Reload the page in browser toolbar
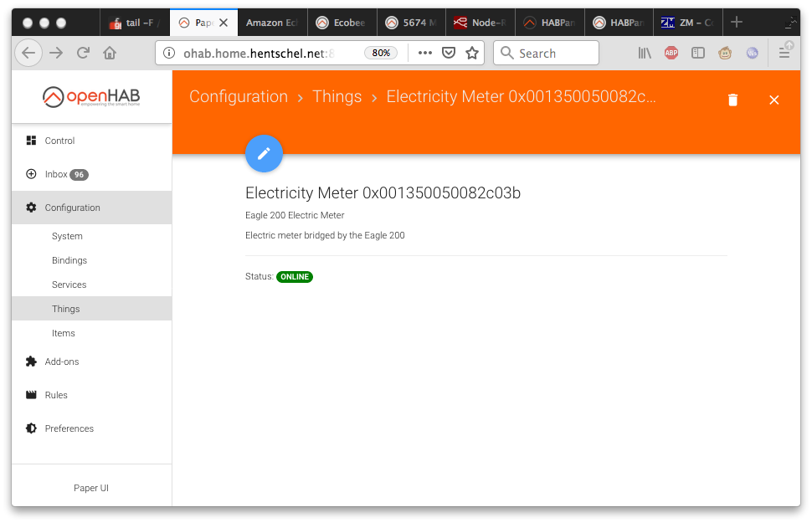 click(83, 53)
